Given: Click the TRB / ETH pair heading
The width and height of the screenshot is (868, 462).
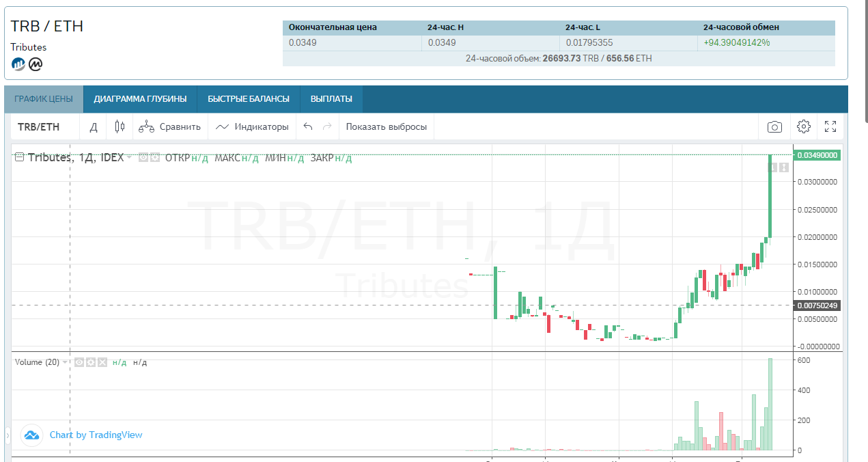Looking at the screenshot, I should pyautogui.click(x=47, y=26).
